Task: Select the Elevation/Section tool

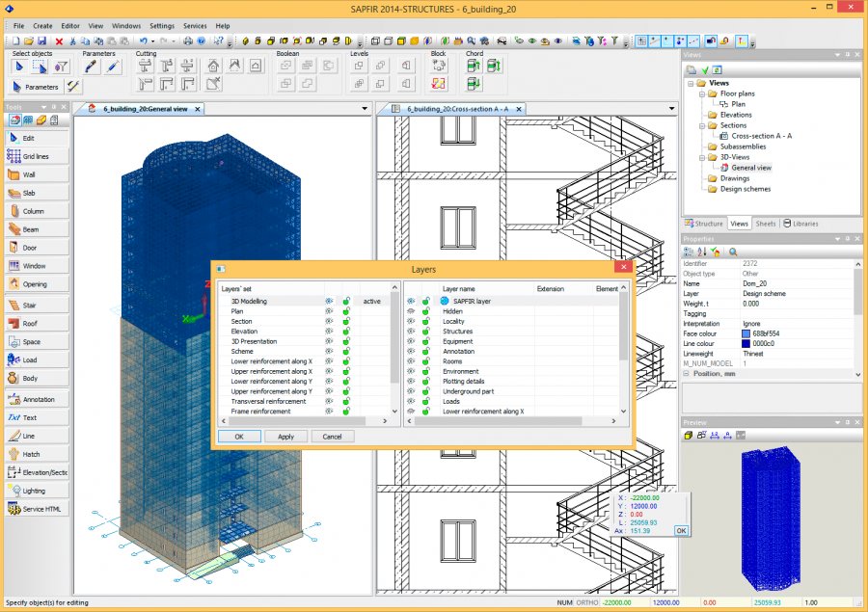Action: [37, 472]
